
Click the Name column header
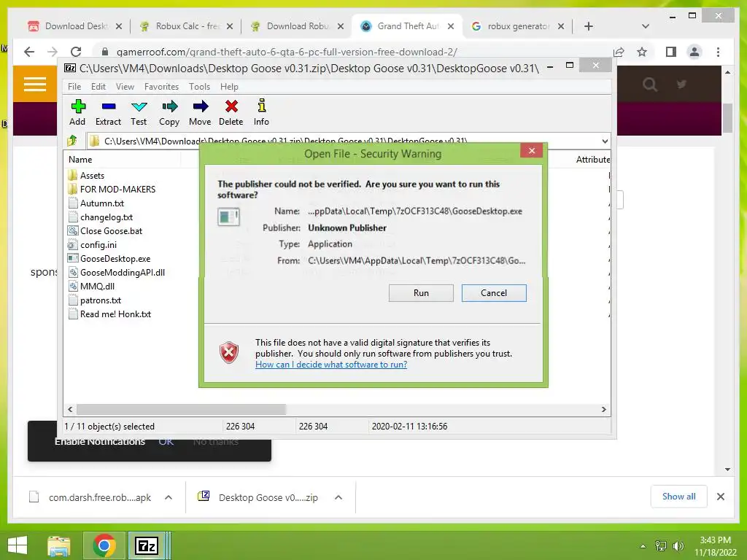[x=80, y=160]
